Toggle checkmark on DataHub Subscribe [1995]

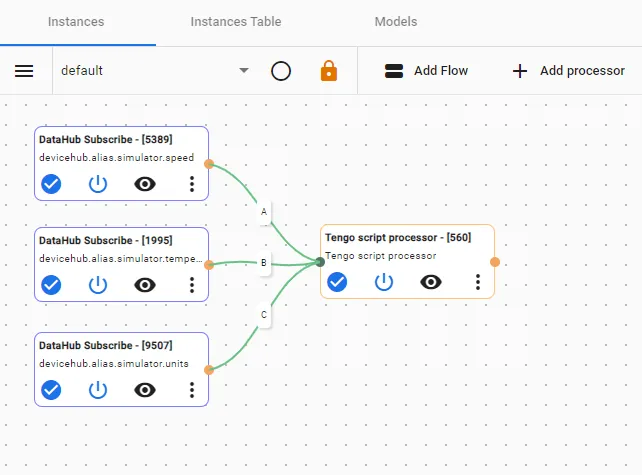click(x=51, y=285)
